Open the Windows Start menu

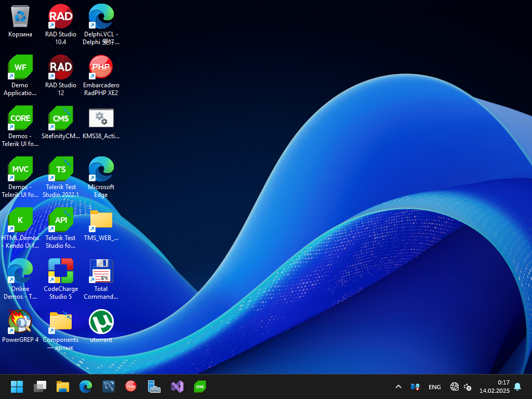[x=17, y=387]
